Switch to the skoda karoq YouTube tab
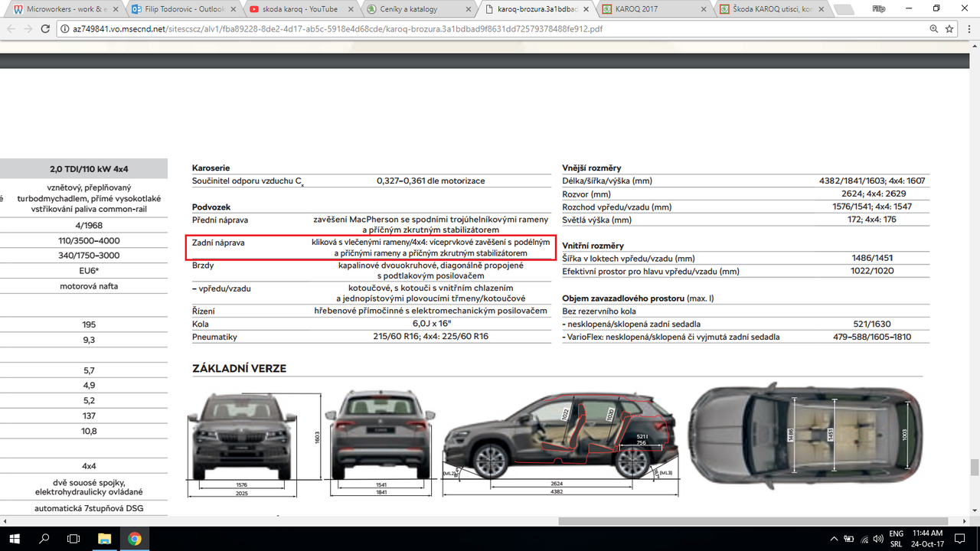 (x=301, y=9)
